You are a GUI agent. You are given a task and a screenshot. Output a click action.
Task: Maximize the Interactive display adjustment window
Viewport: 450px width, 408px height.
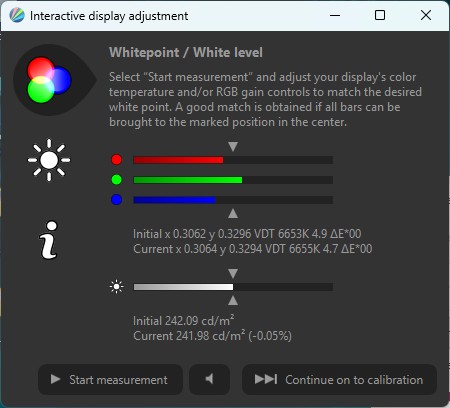(x=380, y=15)
